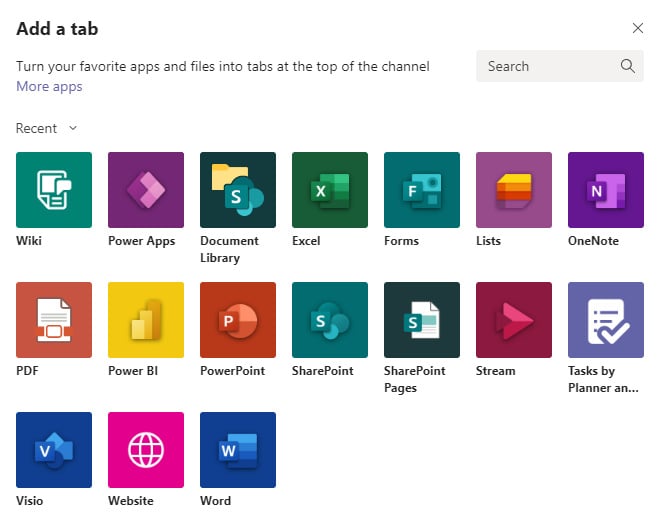This screenshot has height=528, width=662.
Task: Close the Add a tab dialog
Action: coord(638,28)
